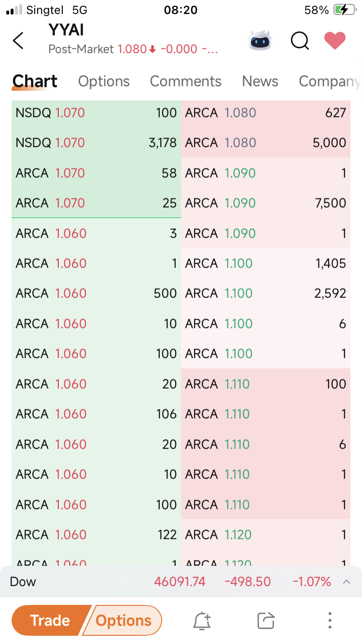The image size is (362, 644).
Task: Open the three-dot more menu
Action: tap(330, 620)
